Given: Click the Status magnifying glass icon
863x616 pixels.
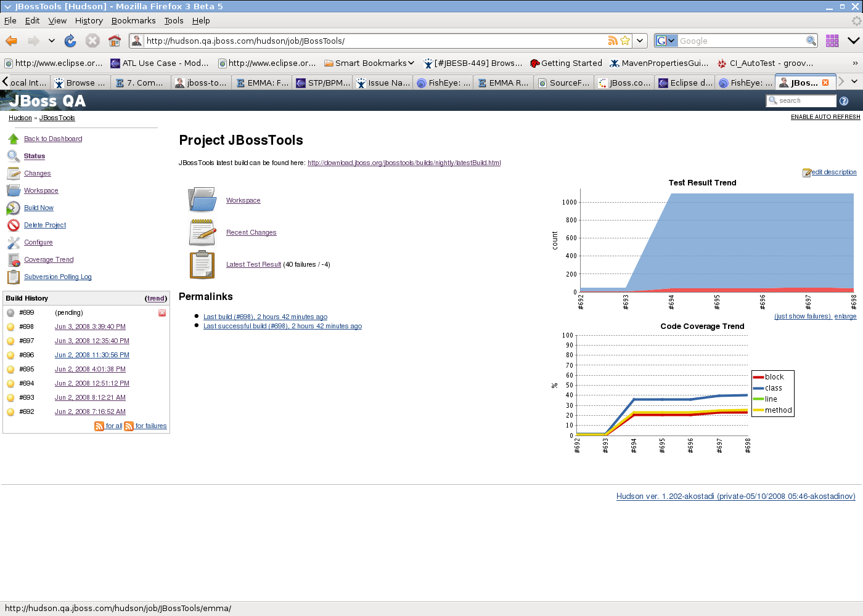Looking at the screenshot, I should 14,156.
